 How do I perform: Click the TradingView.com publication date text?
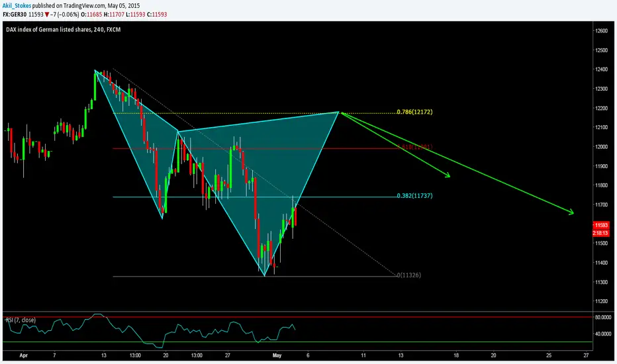(x=86, y=5)
